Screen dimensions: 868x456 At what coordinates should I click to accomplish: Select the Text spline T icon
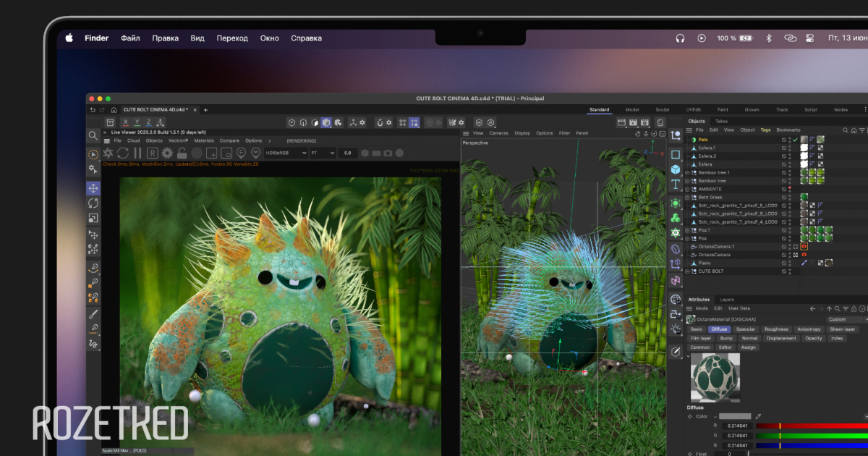pyautogui.click(x=675, y=185)
